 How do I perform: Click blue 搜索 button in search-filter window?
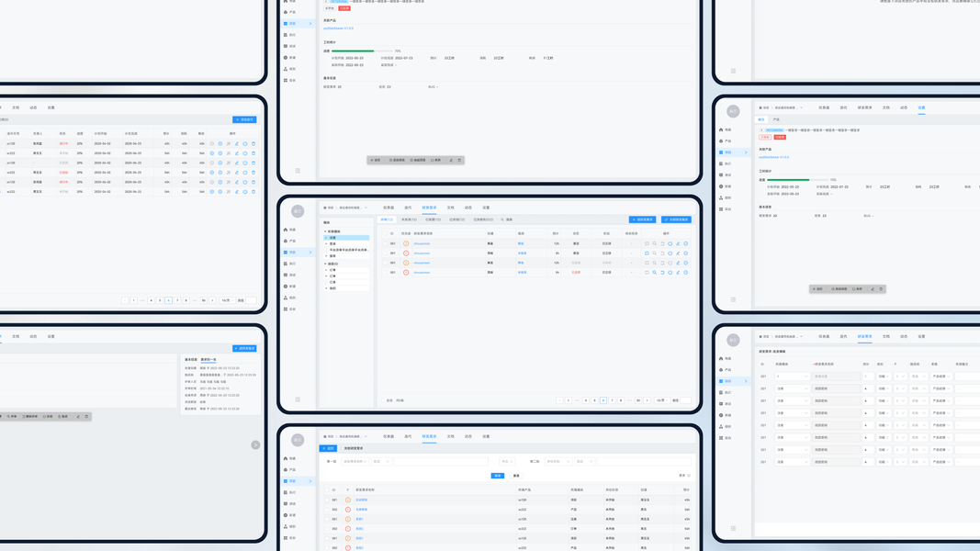pyautogui.click(x=498, y=476)
